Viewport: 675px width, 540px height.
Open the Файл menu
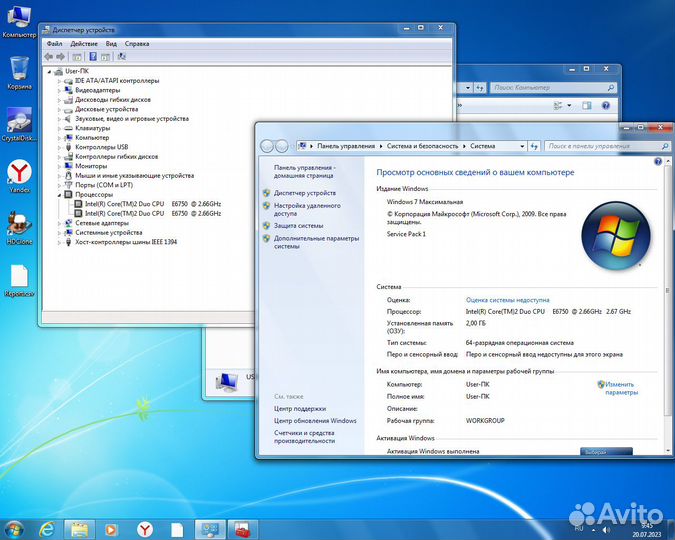click(x=54, y=43)
